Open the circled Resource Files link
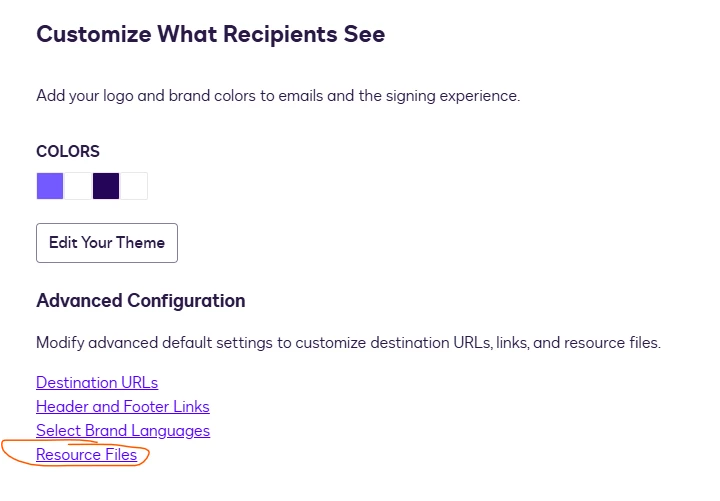The height and width of the screenshot is (501, 720). [x=86, y=455]
